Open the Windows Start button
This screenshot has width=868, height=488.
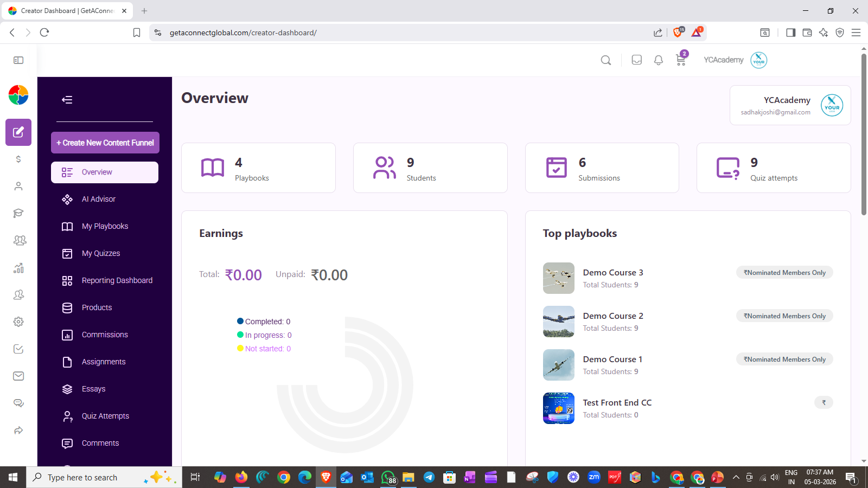(x=13, y=477)
